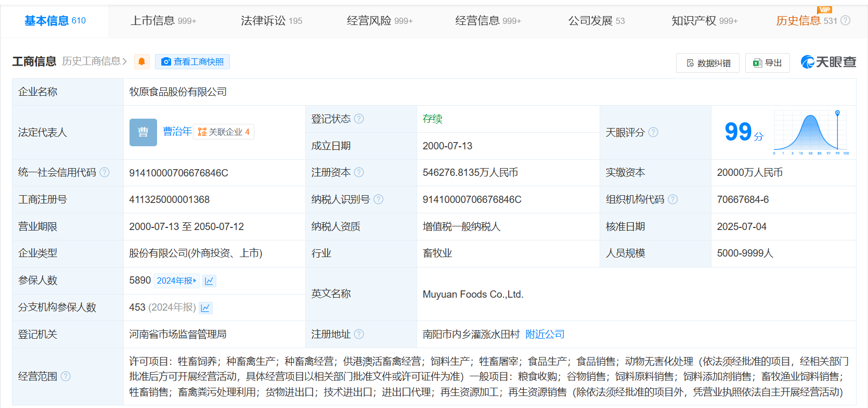Click company type 股份有限公司(外商投资、上市)
The width and height of the screenshot is (868, 408).
click(196, 253)
